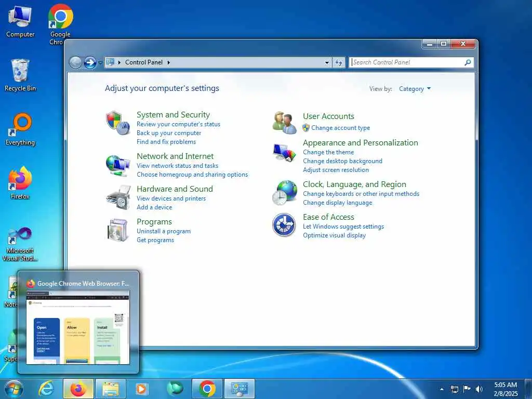
Task: Open the System and Security shield icon
Action: tap(118, 123)
